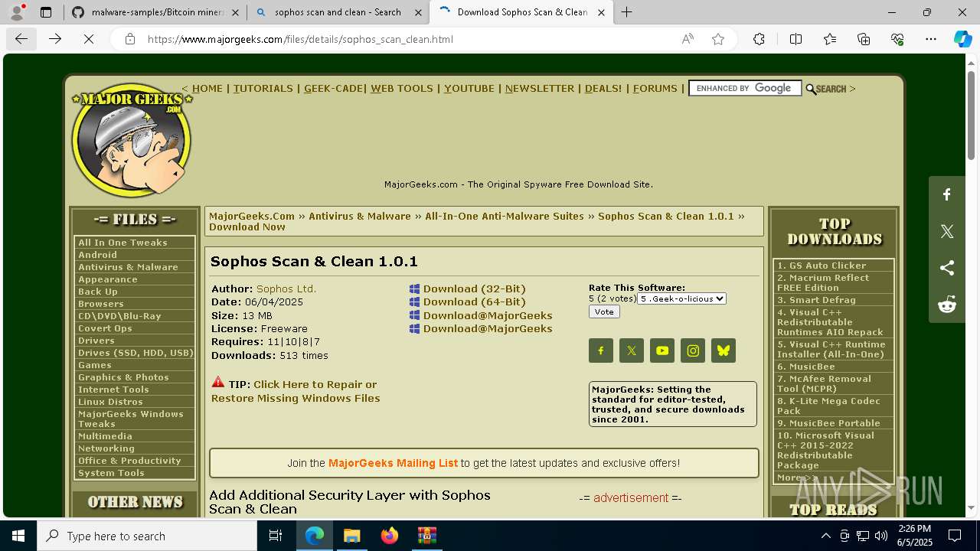Screen dimensions: 980x551
Task: Open the HOME menu link
Action: (x=207, y=88)
